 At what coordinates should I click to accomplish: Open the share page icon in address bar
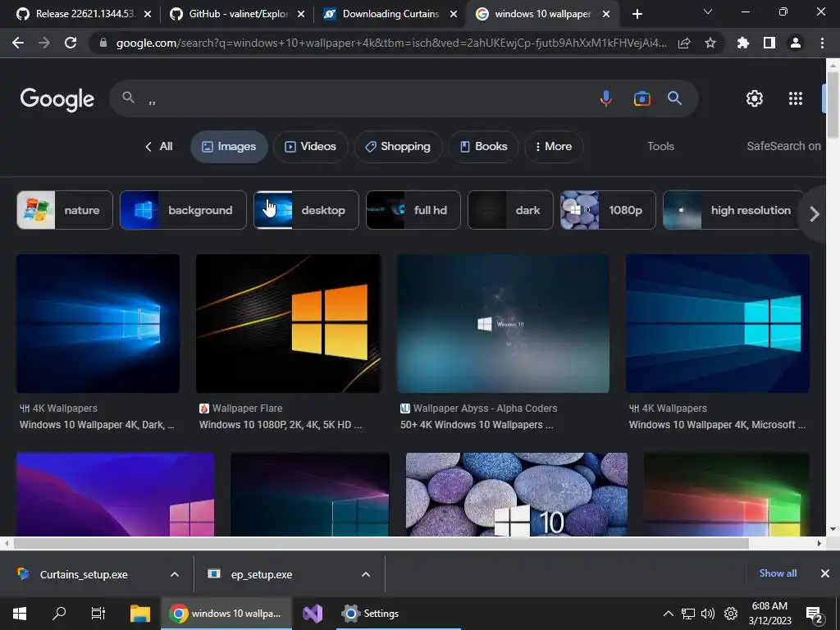click(684, 43)
